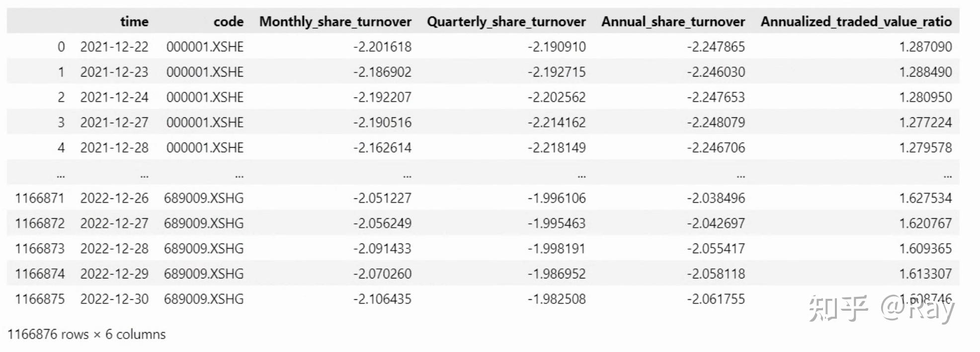Click the "1166876 rows × 6 columns" summary text
This screenshot has width=980, height=352.
click(x=86, y=334)
